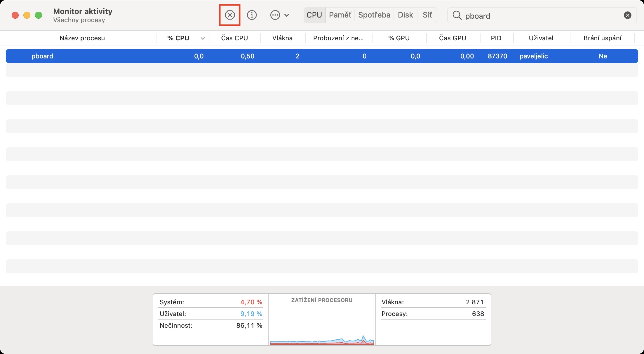Sort by PID column header
The height and width of the screenshot is (354, 644).
(496, 38)
